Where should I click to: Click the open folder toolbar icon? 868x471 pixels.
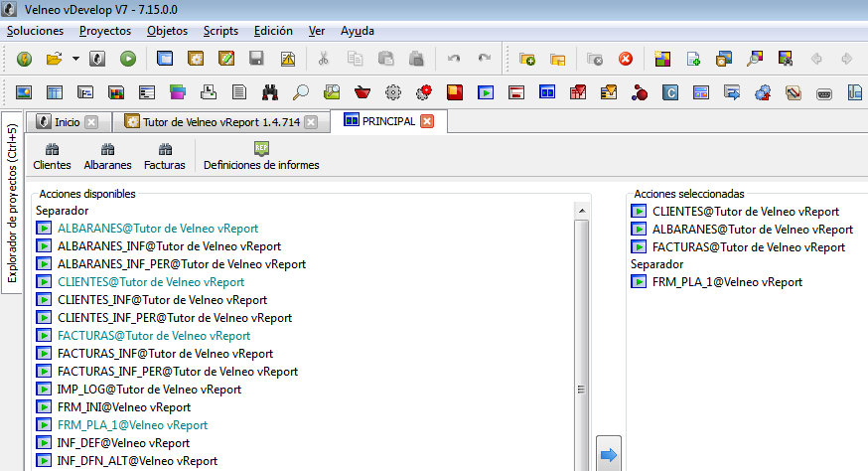pyautogui.click(x=55, y=59)
